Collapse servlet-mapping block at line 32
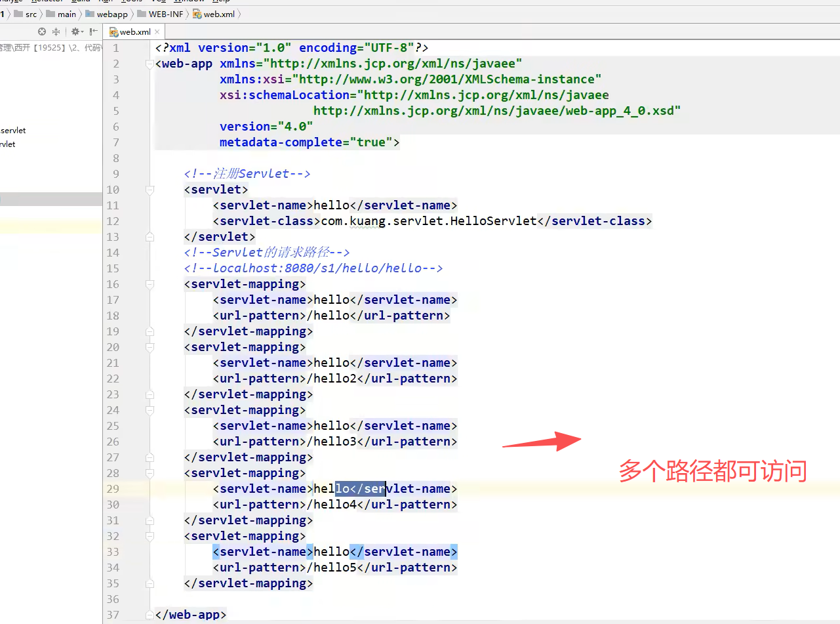Image resolution: width=840 pixels, height=624 pixels. coord(150,536)
